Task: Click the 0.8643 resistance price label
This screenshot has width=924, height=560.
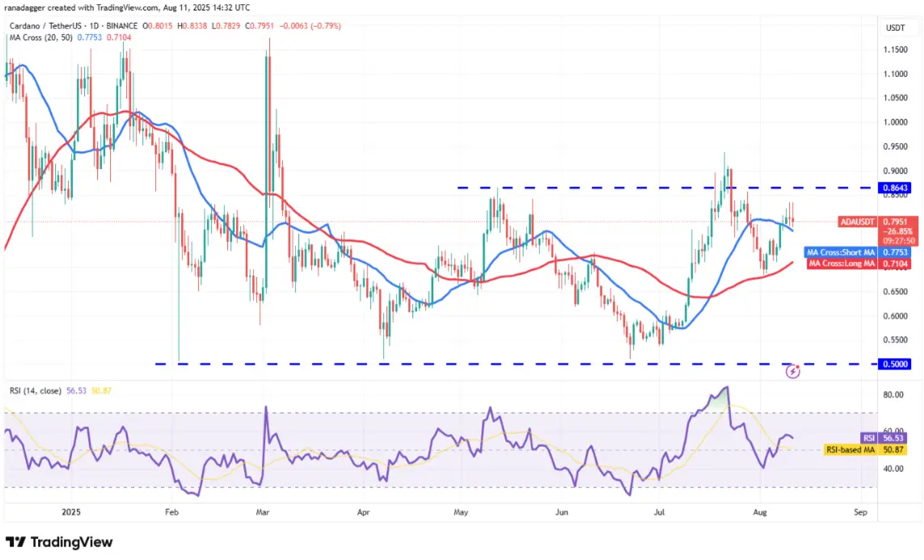Action: 895,187
